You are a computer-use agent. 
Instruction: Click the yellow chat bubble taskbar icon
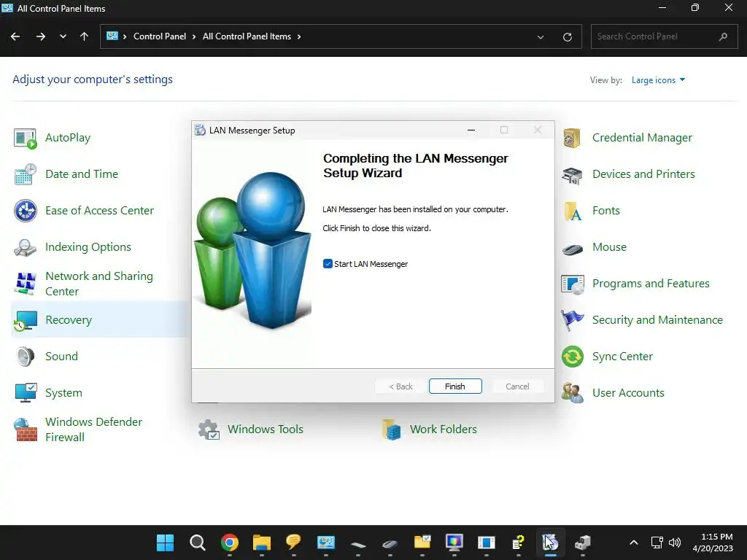point(293,542)
